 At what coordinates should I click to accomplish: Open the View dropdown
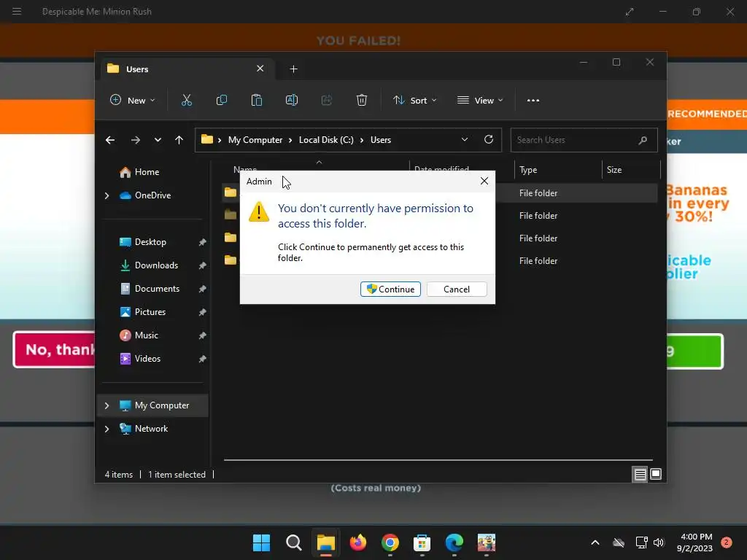point(480,100)
